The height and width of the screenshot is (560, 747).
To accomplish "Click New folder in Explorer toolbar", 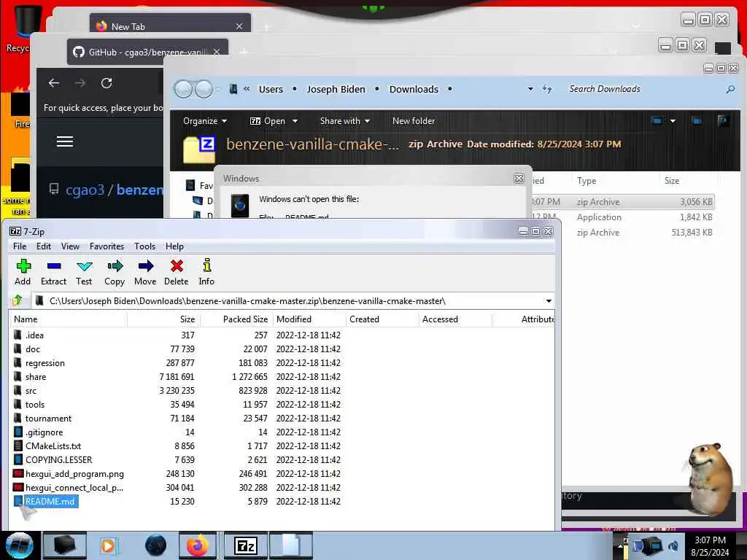I will [414, 121].
